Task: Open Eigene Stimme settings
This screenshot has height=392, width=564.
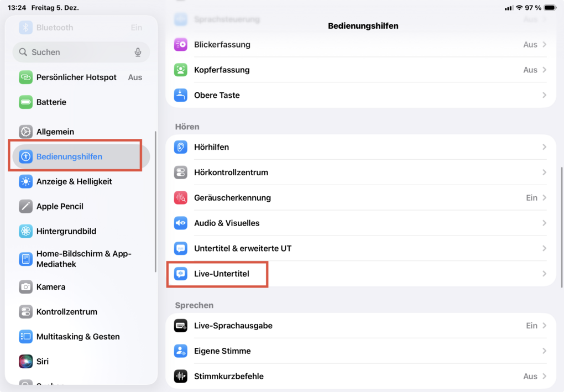Action: point(222,351)
